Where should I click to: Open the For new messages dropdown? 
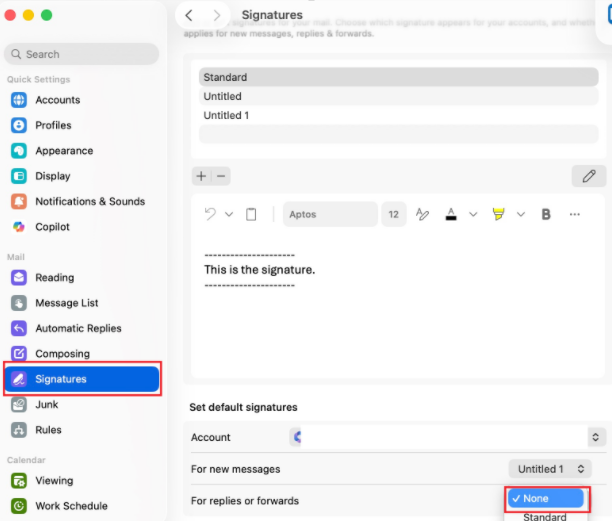[x=550, y=469]
